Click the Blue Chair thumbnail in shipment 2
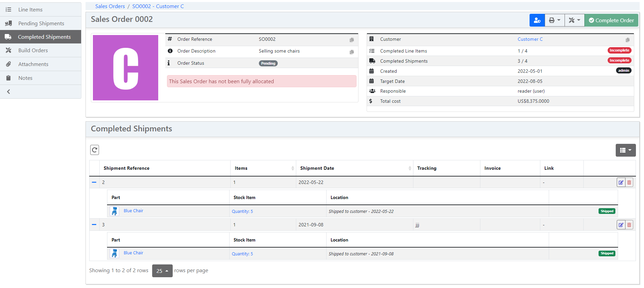This screenshot has width=644, height=288. pos(114,211)
